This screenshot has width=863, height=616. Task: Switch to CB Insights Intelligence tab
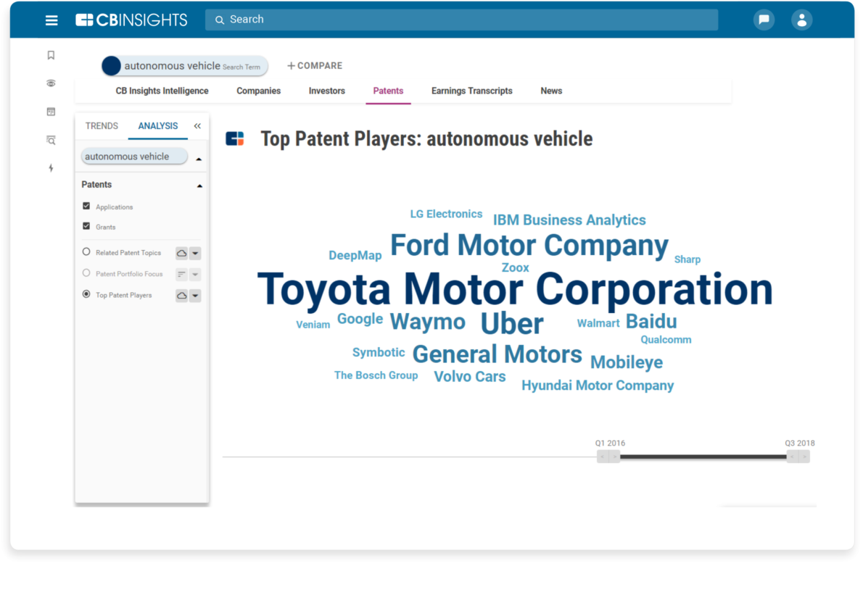(x=162, y=91)
